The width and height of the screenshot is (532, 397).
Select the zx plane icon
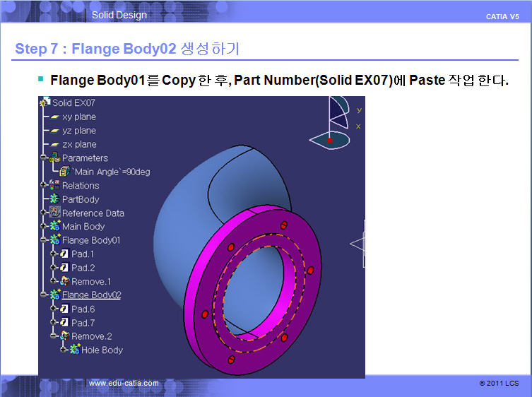[55, 145]
